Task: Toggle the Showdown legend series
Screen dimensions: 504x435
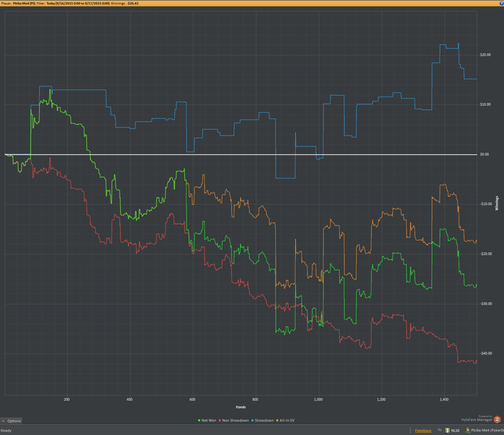Action: tap(262, 421)
